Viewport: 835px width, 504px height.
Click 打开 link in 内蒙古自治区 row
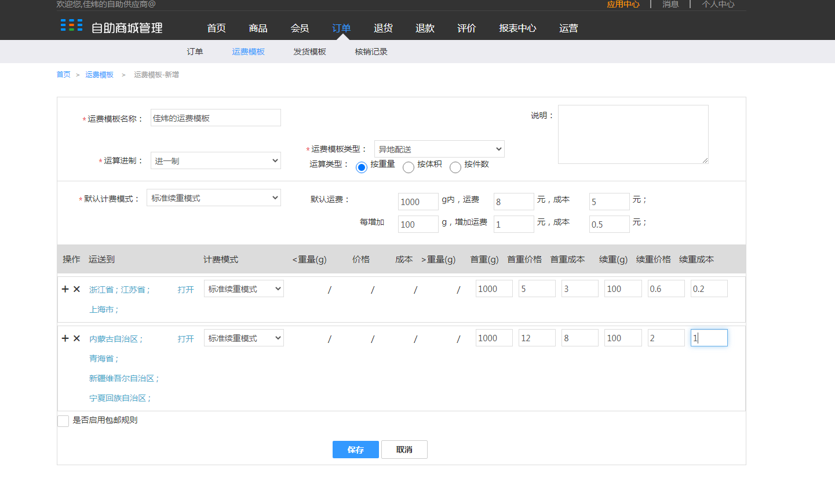(185, 339)
